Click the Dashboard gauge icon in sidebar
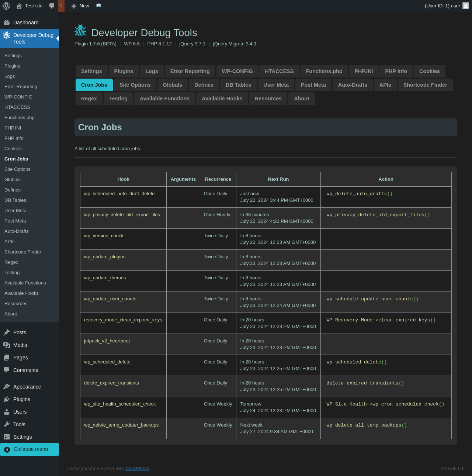 pos(7,23)
